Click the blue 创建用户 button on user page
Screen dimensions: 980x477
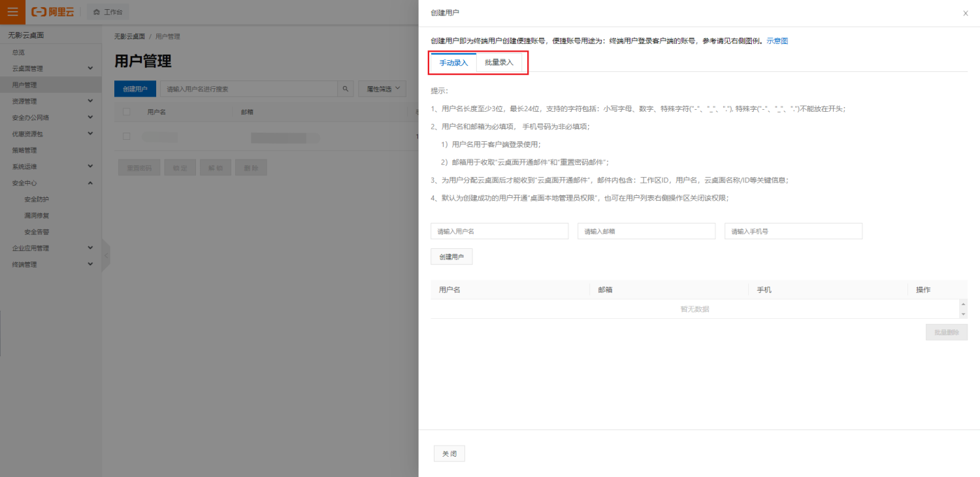[x=135, y=89]
